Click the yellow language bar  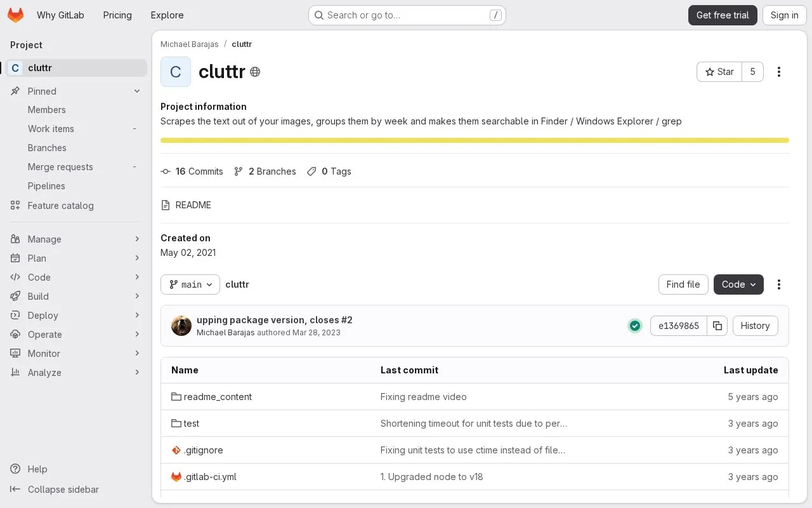pyautogui.click(x=475, y=140)
